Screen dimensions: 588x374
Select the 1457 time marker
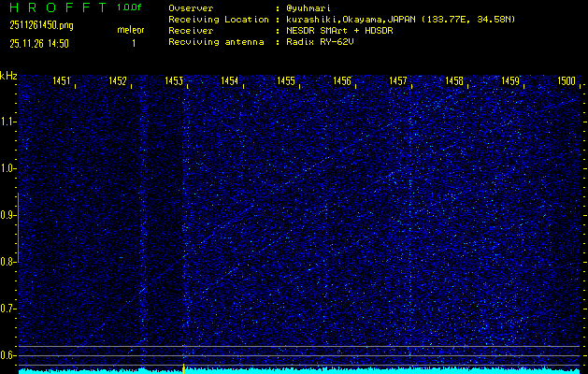398,81
